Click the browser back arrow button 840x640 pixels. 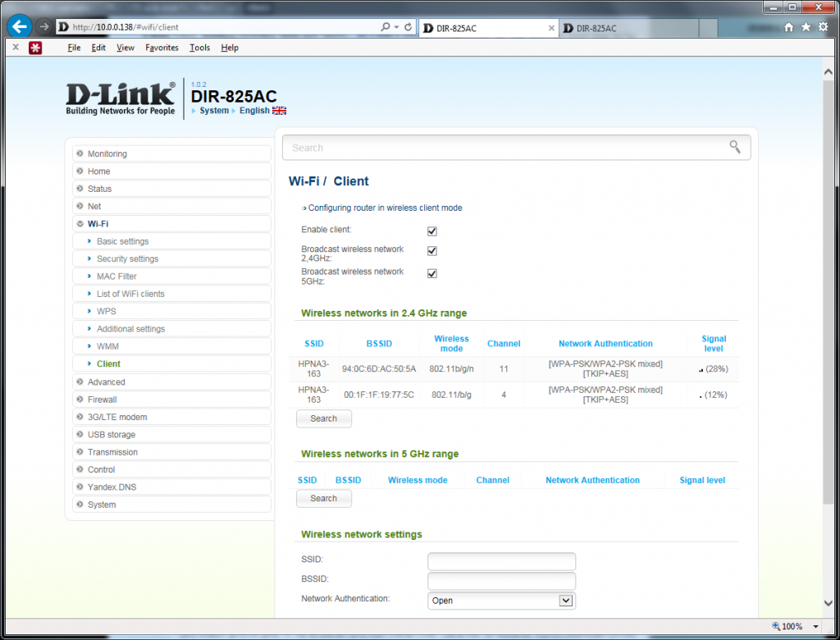coord(19,26)
